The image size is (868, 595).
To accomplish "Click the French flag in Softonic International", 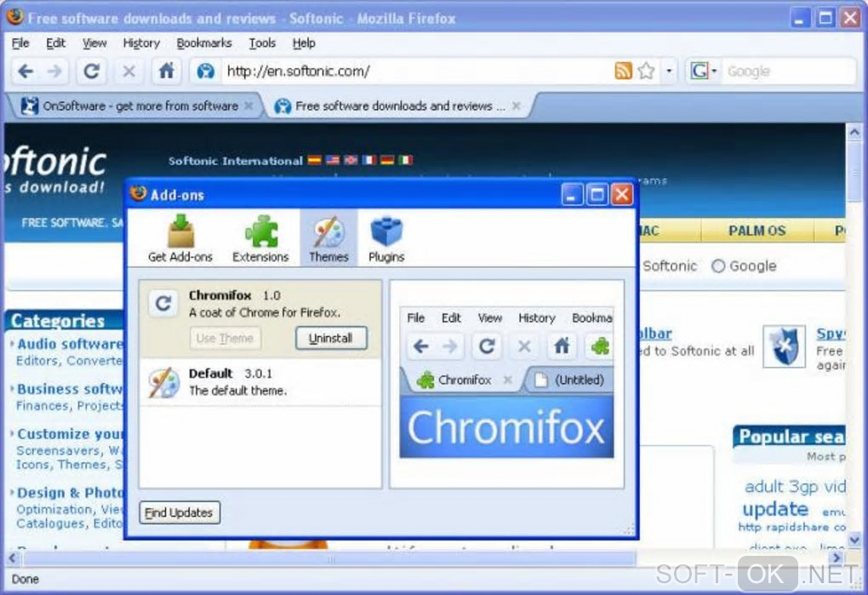I will pos(369,160).
